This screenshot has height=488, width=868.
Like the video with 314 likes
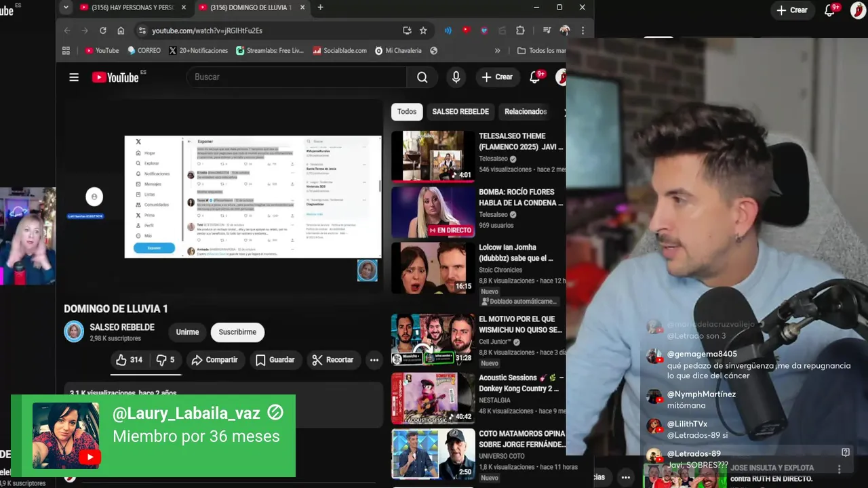129,360
